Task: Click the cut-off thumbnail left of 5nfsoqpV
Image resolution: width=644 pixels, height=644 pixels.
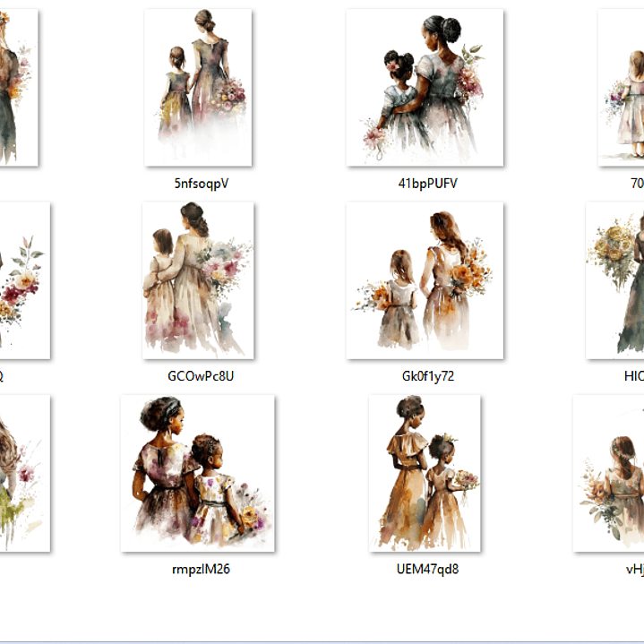Action: 18,88
